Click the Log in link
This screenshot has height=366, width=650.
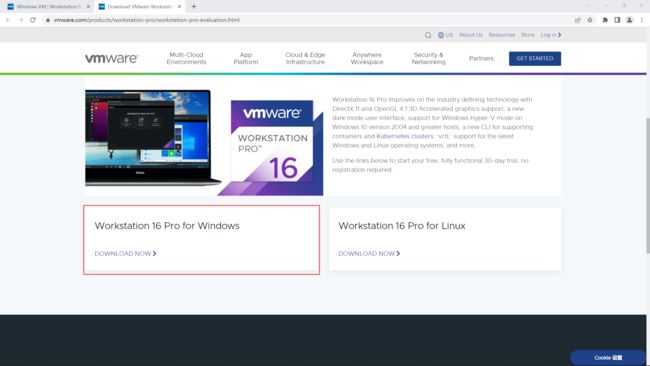(551, 35)
